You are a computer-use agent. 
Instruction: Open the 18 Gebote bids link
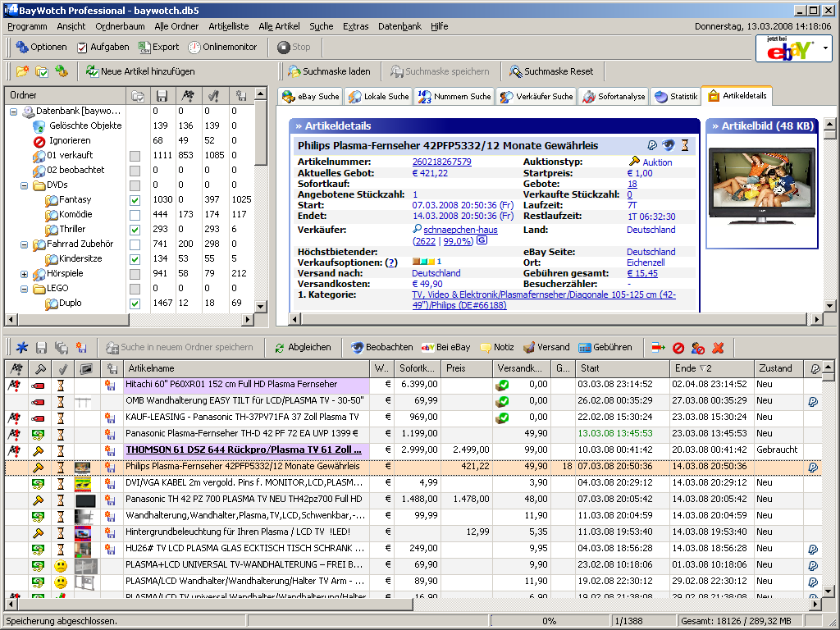point(632,184)
